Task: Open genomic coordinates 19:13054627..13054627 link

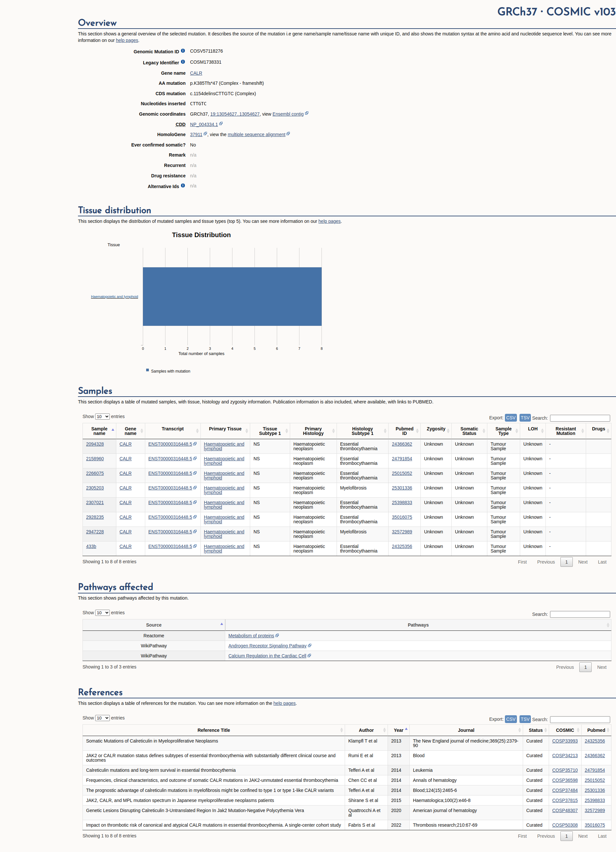Action: click(x=235, y=114)
